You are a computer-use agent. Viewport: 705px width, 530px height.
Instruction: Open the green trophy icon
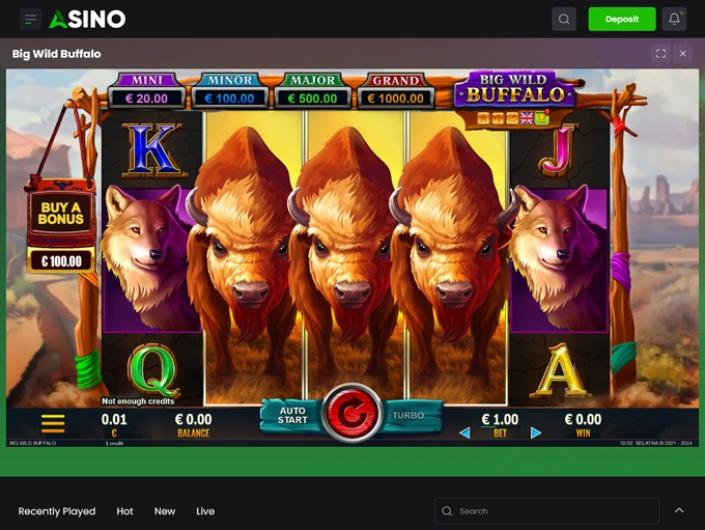click(542, 118)
